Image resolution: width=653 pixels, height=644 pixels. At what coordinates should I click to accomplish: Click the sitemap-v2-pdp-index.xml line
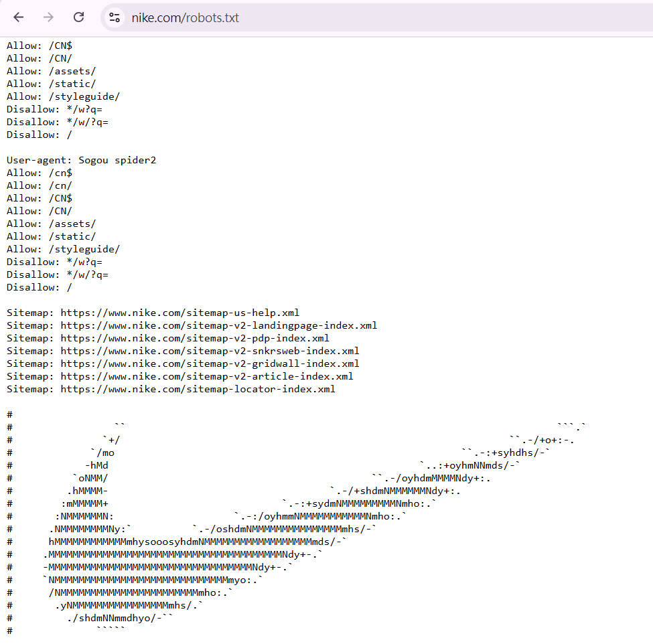click(168, 338)
